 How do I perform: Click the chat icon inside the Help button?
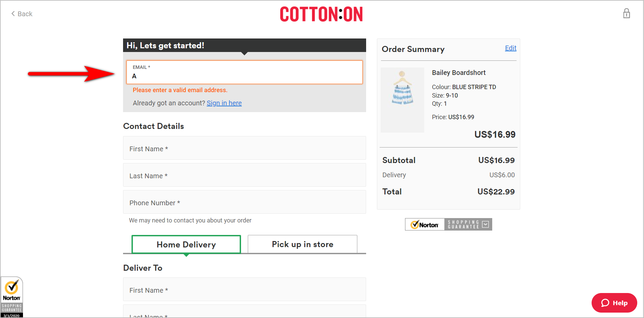pyautogui.click(x=605, y=303)
